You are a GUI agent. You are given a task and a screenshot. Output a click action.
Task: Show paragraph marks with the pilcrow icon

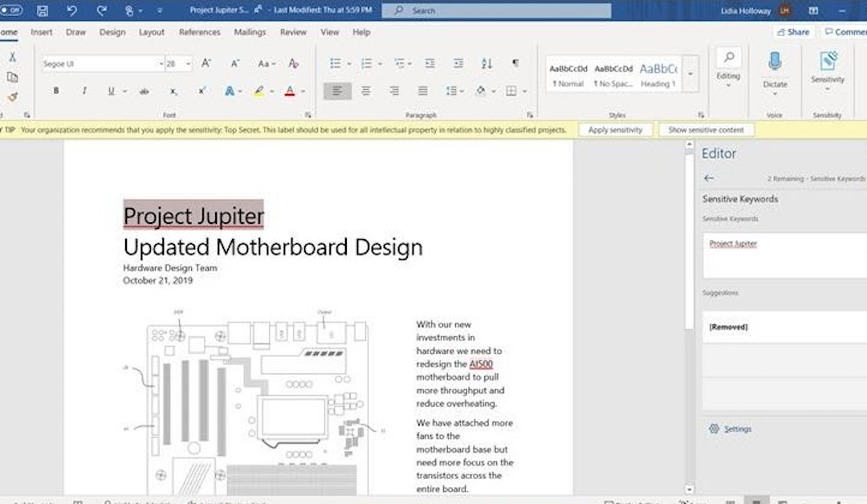(515, 63)
